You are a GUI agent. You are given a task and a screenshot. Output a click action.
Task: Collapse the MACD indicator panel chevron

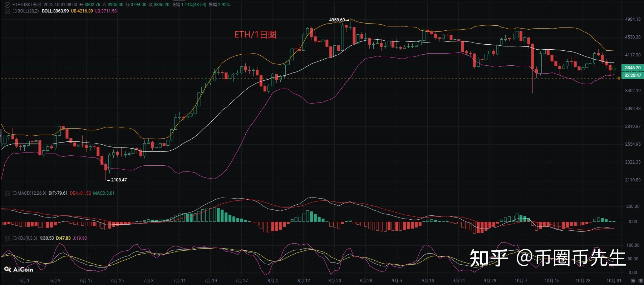[x=7, y=193]
